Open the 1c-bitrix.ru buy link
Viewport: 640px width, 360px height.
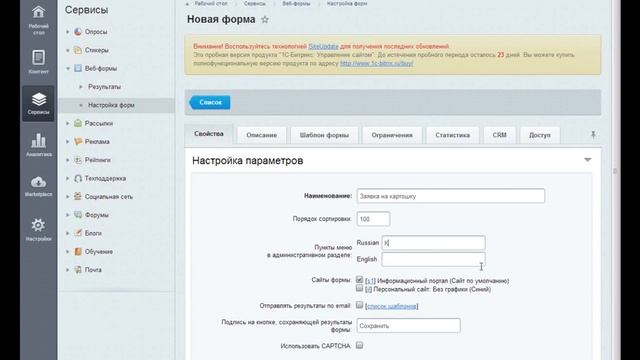376,63
